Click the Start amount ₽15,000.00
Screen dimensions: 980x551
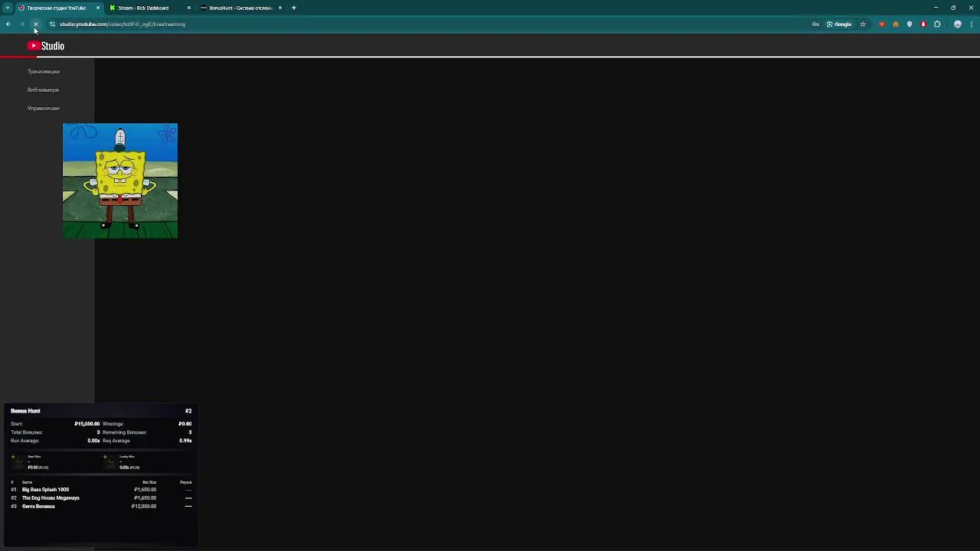click(x=87, y=424)
